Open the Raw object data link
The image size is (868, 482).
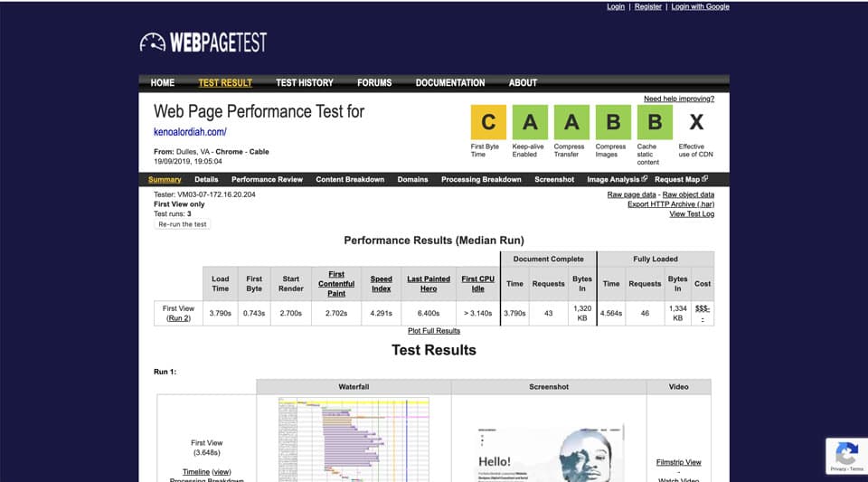click(x=688, y=194)
